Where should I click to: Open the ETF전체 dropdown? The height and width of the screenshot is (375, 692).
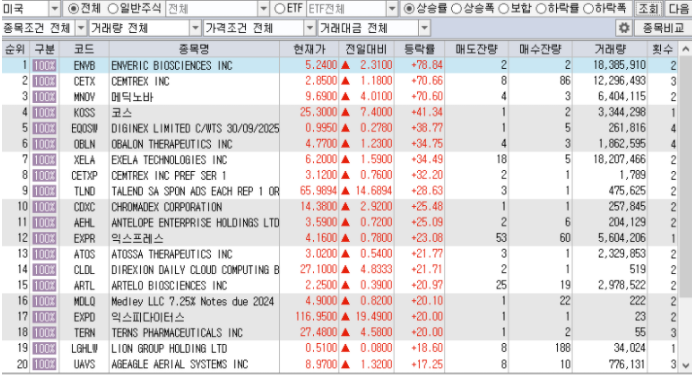pos(392,8)
